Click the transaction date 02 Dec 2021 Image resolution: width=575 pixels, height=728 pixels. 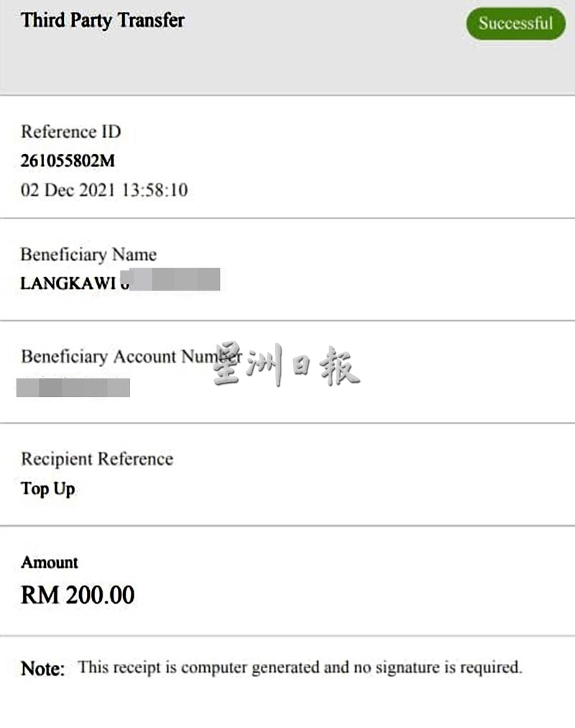tap(64, 191)
